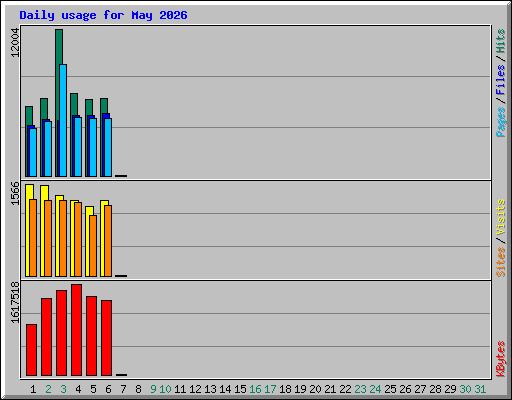Click day 5 on the x-axis

(93, 389)
